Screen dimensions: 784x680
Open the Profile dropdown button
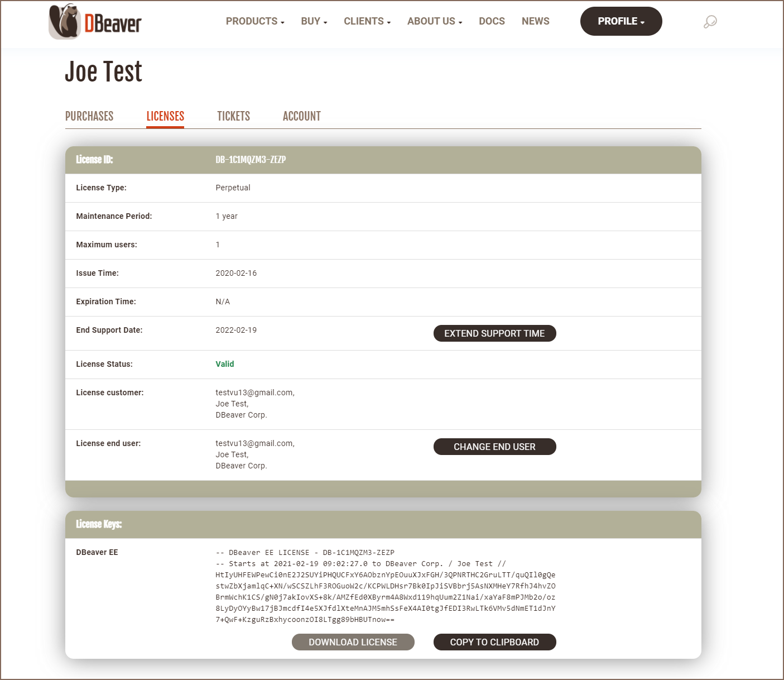click(x=621, y=21)
